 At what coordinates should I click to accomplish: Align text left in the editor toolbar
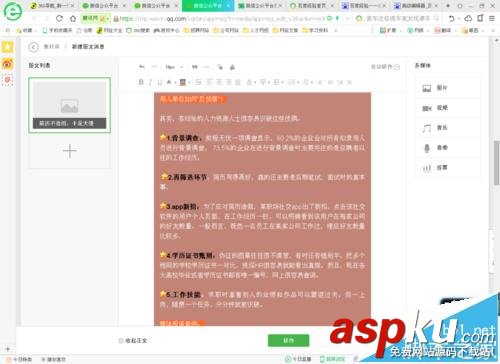(x=210, y=82)
